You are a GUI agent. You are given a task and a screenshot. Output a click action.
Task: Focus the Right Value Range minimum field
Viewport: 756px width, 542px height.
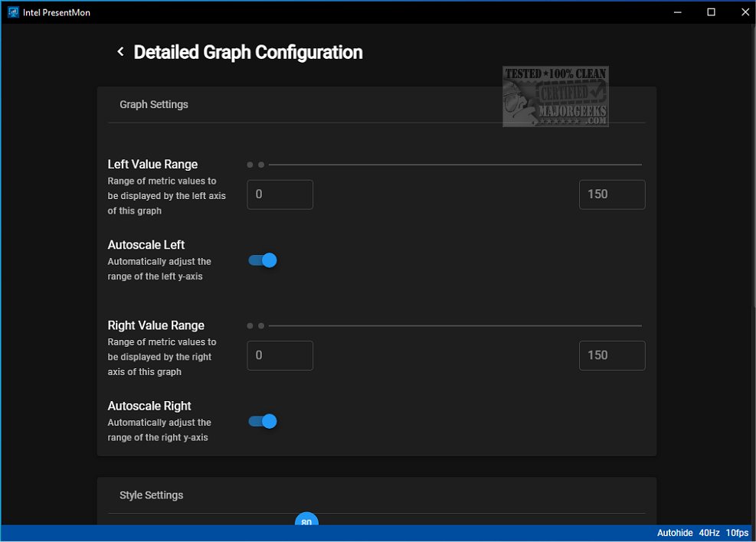coord(280,355)
